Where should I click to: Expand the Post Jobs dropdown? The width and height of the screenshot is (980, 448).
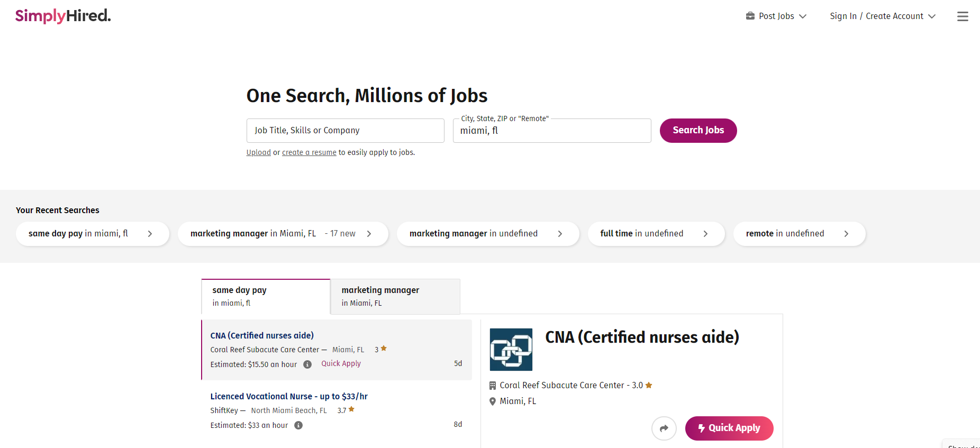tap(803, 16)
